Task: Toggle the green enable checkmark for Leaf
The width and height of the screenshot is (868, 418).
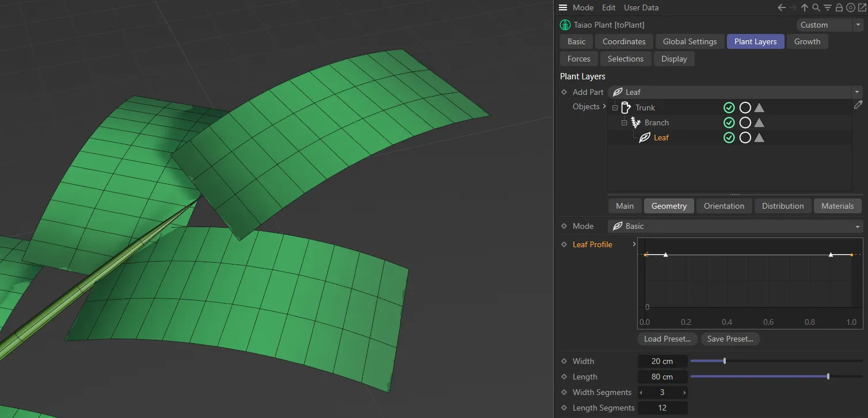Action: tap(729, 137)
